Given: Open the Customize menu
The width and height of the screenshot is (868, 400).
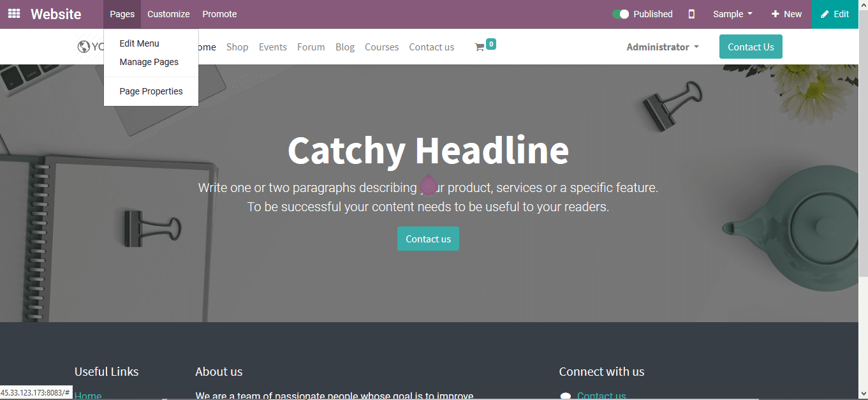Looking at the screenshot, I should 168,13.
